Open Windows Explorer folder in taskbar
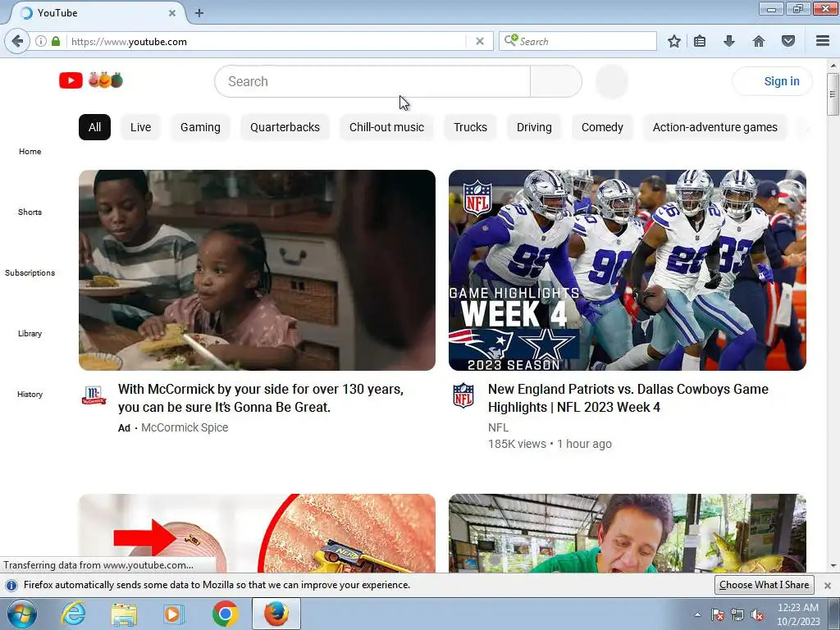 (124, 614)
